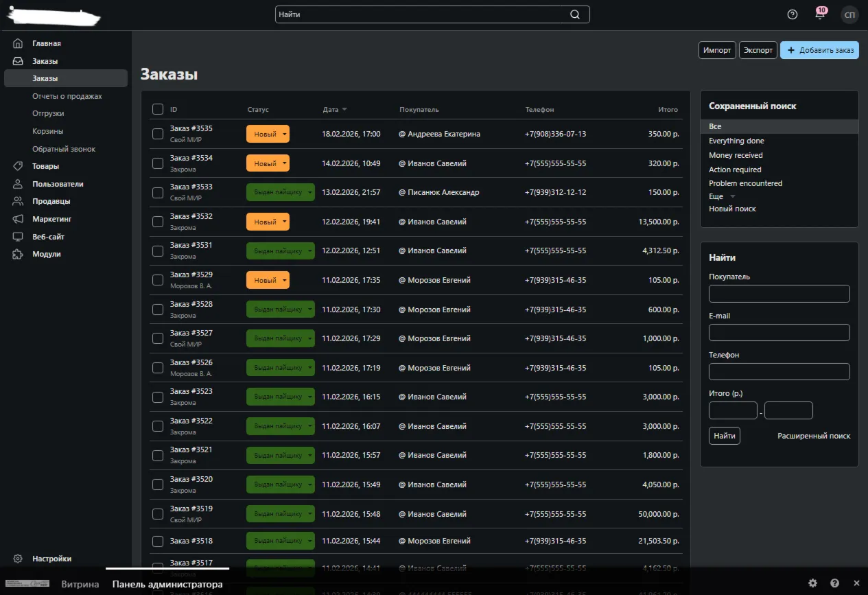Switch to the Витрина tab

tap(80, 585)
